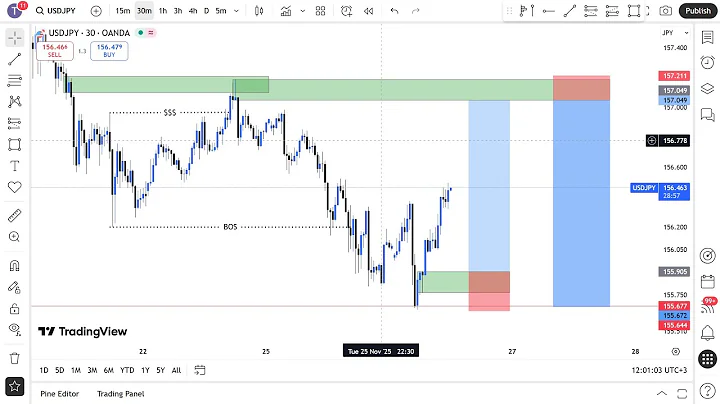The width and height of the screenshot is (720, 404).
Task: Click the add symbol plus button
Action: tap(96, 11)
